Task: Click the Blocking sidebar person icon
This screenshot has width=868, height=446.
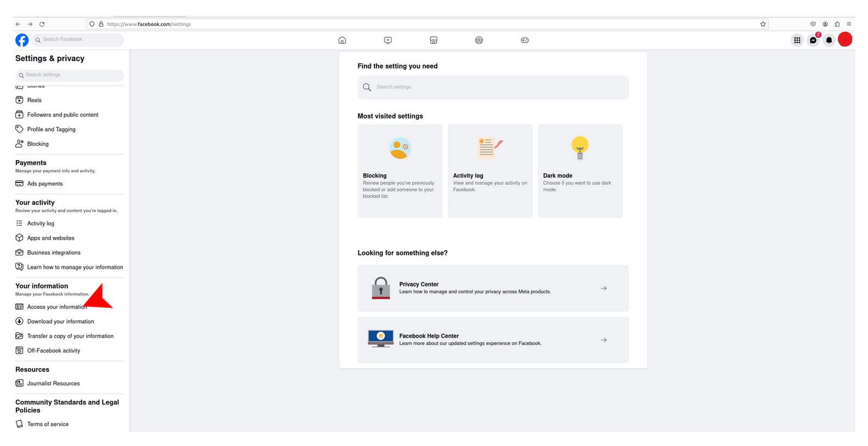Action: [19, 144]
